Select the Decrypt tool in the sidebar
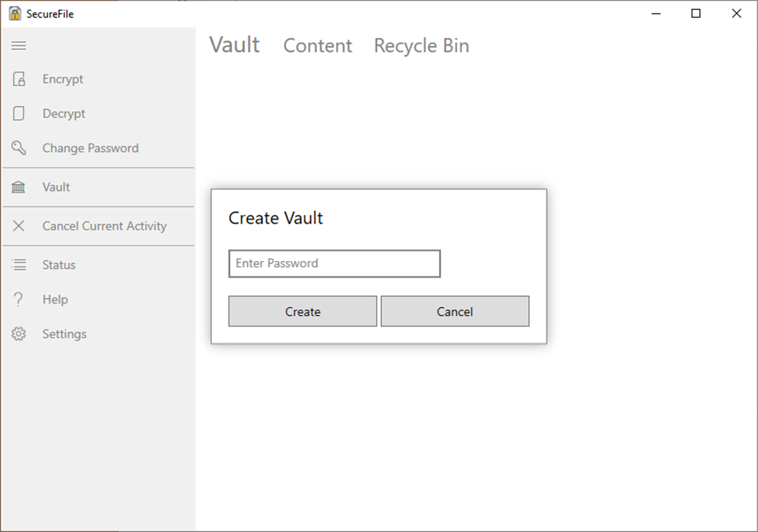The height and width of the screenshot is (532, 758). point(64,114)
